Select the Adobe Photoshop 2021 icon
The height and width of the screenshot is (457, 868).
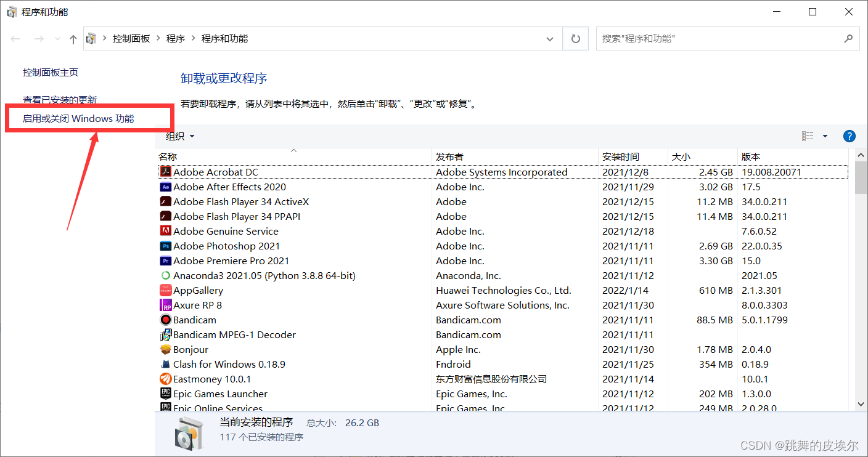165,246
